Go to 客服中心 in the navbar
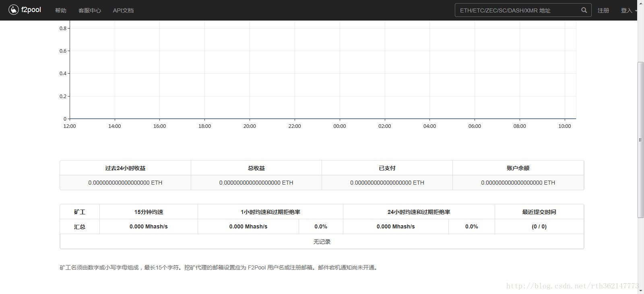 pyautogui.click(x=90, y=10)
